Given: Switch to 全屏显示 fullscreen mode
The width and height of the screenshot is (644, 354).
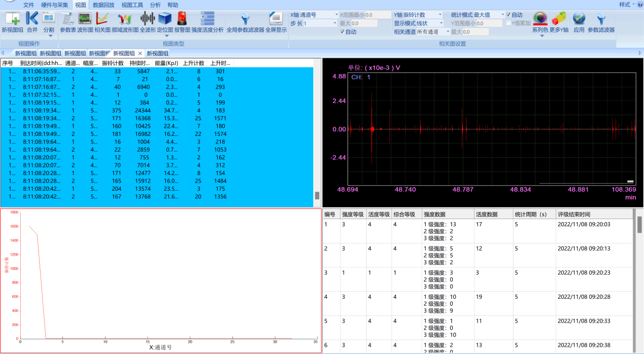Looking at the screenshot, I should [x=276, y=23].
